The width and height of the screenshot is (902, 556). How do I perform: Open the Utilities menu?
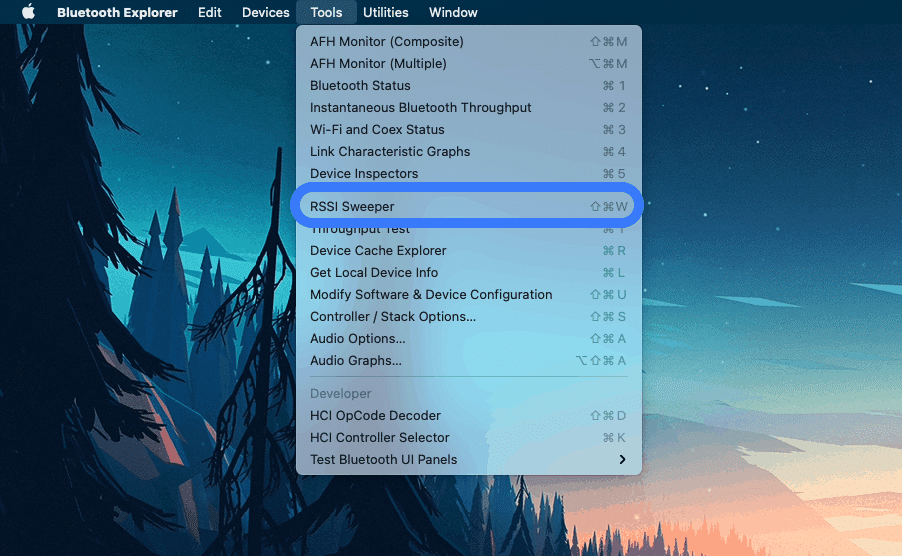[x=385, y=12]
